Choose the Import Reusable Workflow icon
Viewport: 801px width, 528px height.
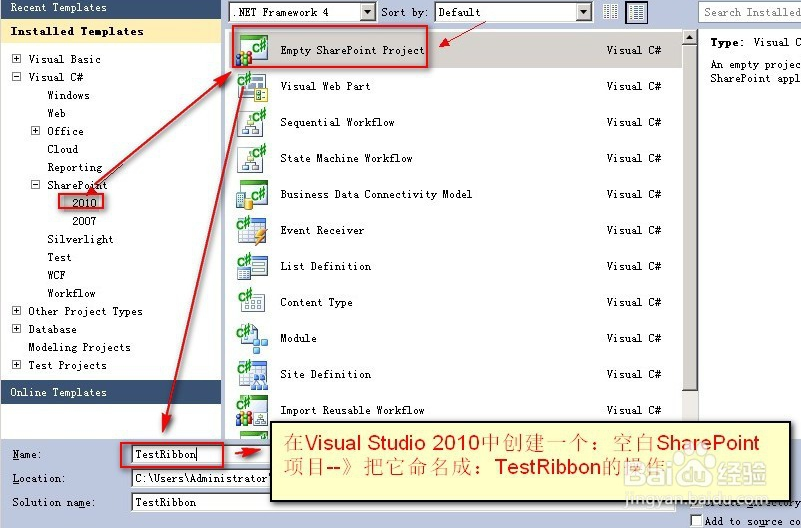[252, 411]
